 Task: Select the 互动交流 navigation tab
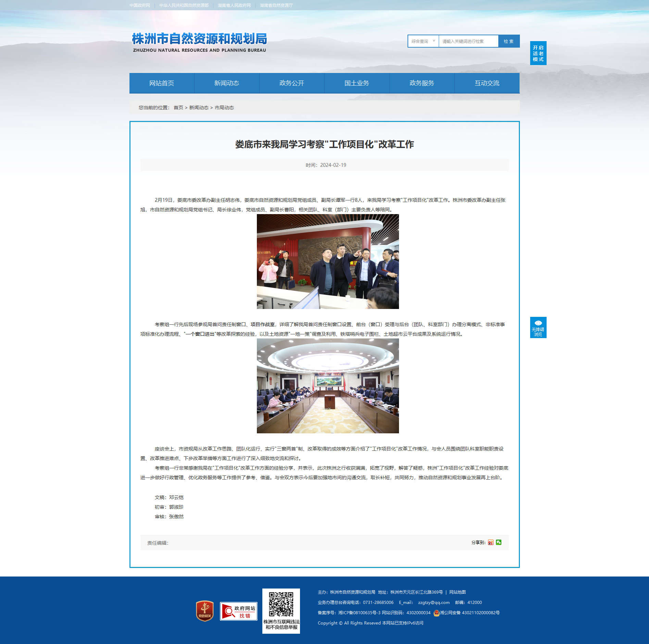pos(487,83)
